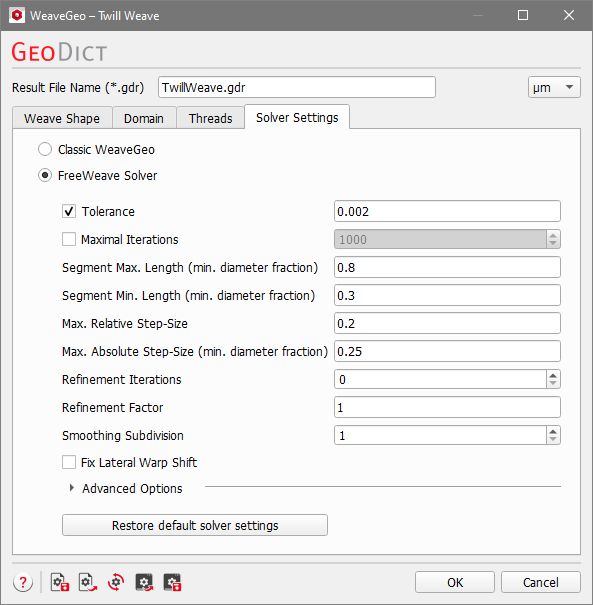
Task: Click the dark save-settings gear icon with red disk
Action: click(172, 582)
